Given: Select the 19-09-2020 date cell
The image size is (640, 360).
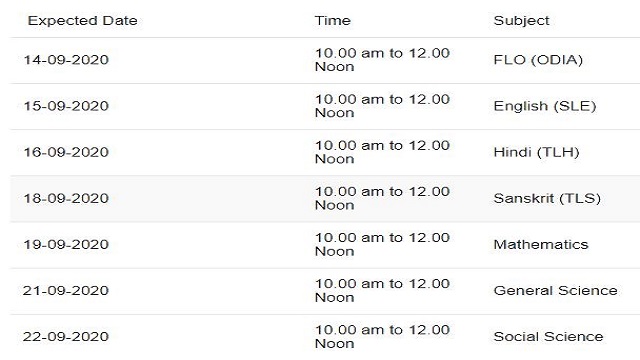Looking at the screenshot, I should [66, 244].
